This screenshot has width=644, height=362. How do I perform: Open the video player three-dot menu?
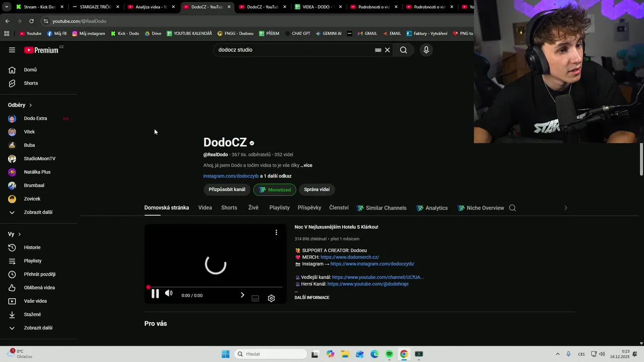pos(276,232)
